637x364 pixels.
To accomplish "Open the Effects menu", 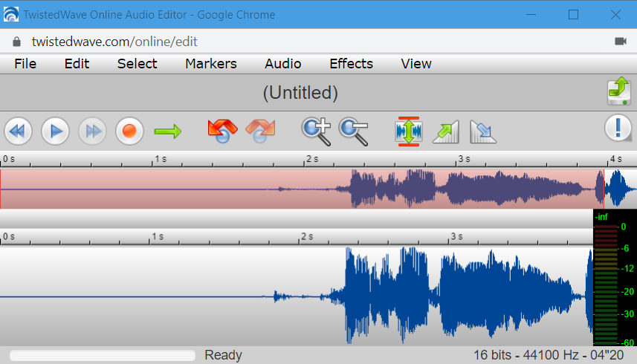I will (x=351, y=63).
